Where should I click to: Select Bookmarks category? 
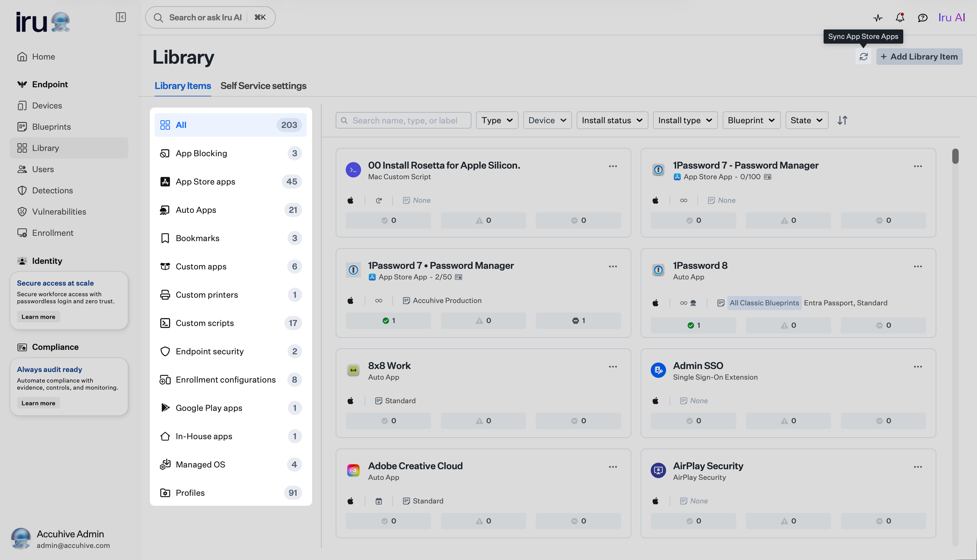coord(230,238)
